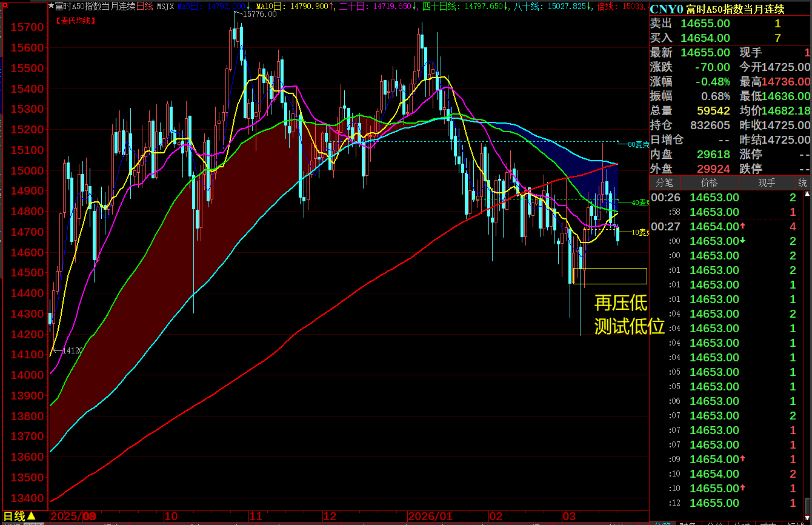This screenshot has height=525, width=812.
Task: Click the 14120 low price marker
Action: tap(72, 350)
